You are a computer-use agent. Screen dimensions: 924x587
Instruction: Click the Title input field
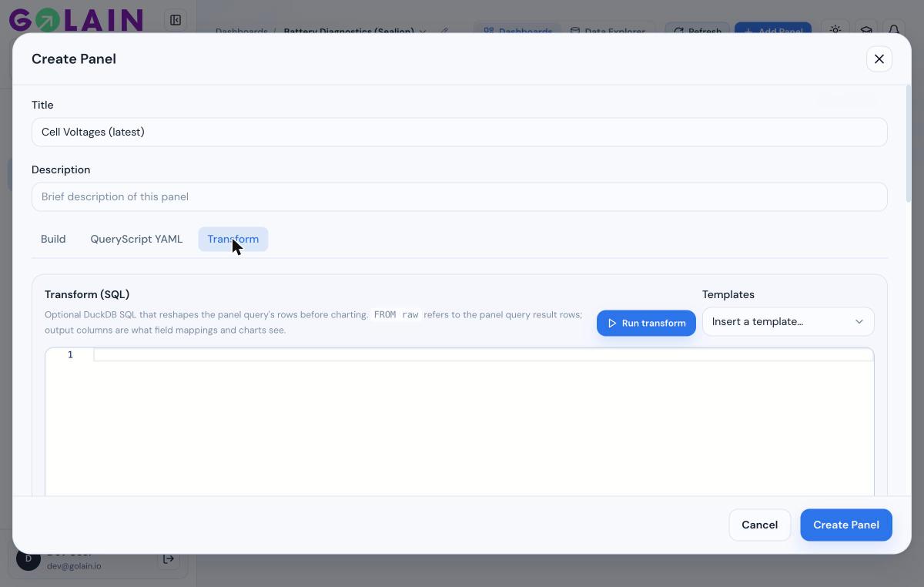tap(459, 132)
